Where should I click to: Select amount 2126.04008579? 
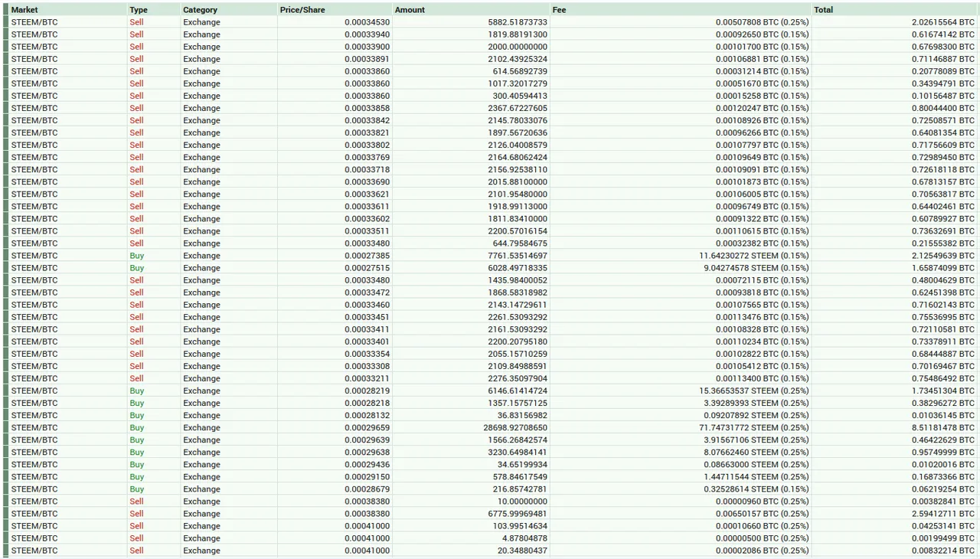point(518,145)
